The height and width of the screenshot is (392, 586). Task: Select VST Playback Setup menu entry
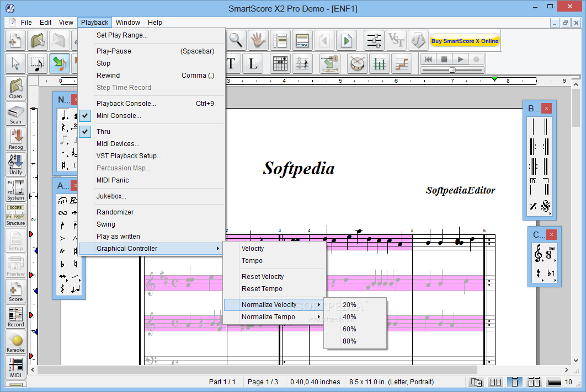pos(152,156)
